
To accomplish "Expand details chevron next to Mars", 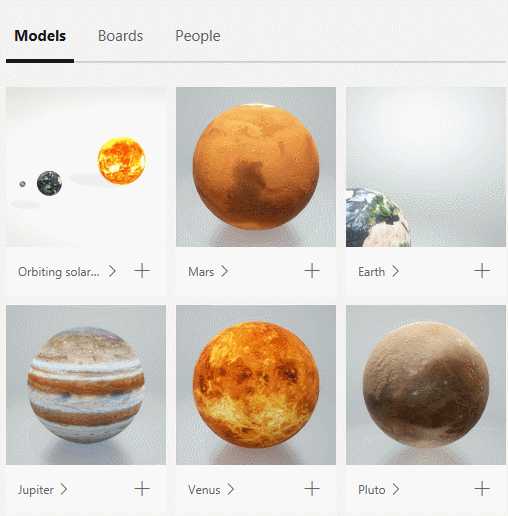I will (x=225, y=271).
